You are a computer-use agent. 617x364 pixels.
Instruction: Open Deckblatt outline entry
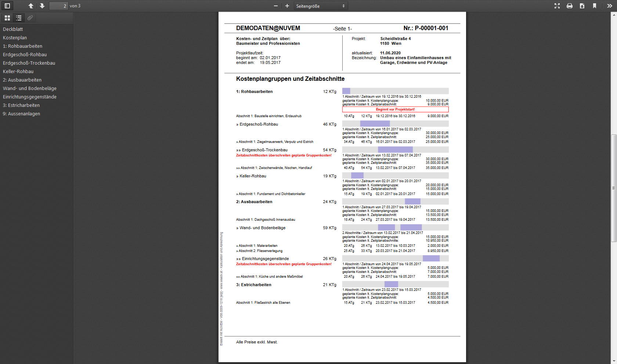13,29
